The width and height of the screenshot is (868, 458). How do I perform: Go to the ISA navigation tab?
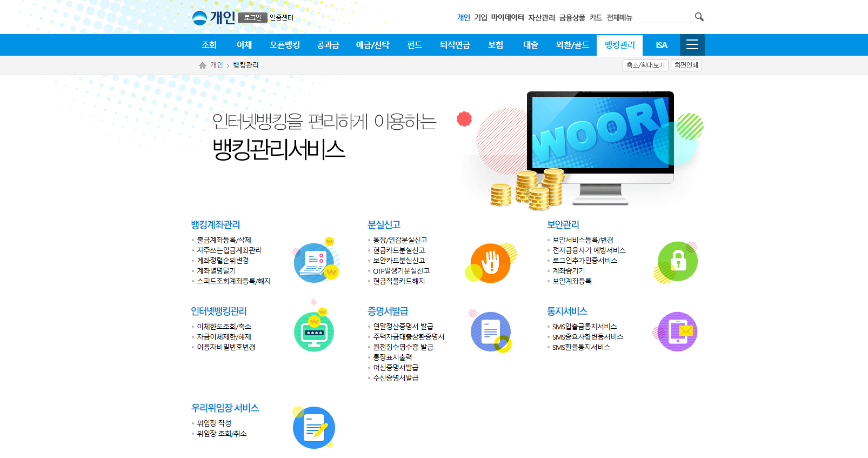click(x=662, y=45)
